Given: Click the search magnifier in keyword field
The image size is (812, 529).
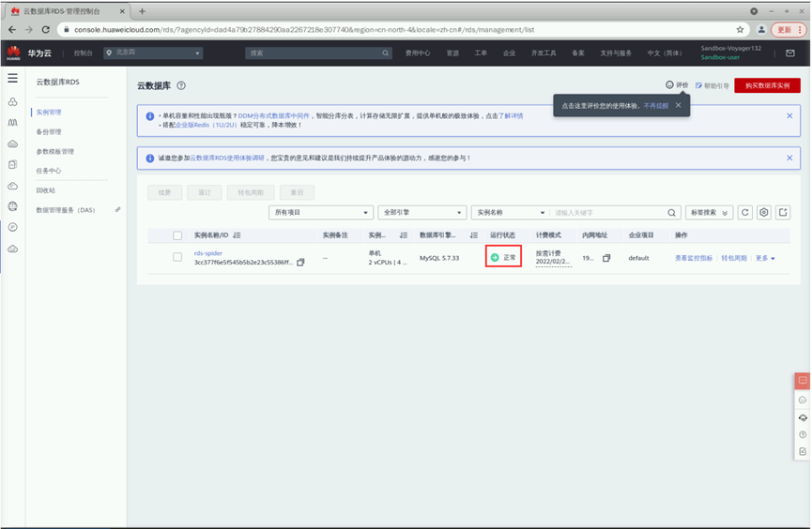Looking at the screenshot, I should point(671,213).
